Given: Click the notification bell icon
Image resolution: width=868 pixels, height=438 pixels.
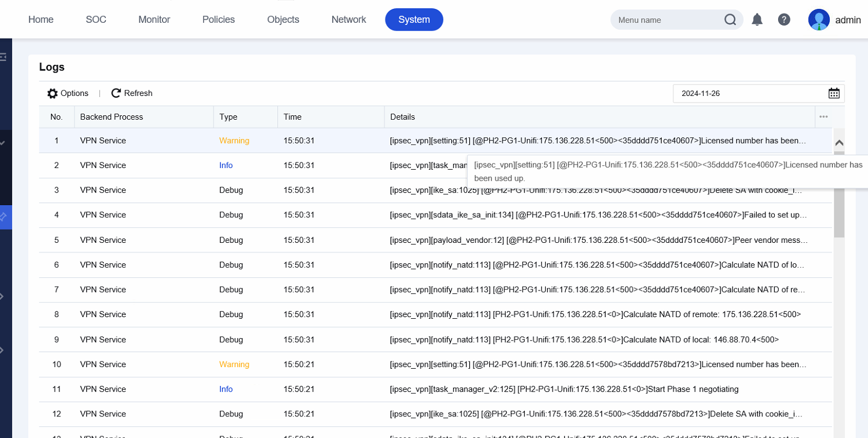Looking at the screenshot, I should pyautogui.click(x=757, y=20).
